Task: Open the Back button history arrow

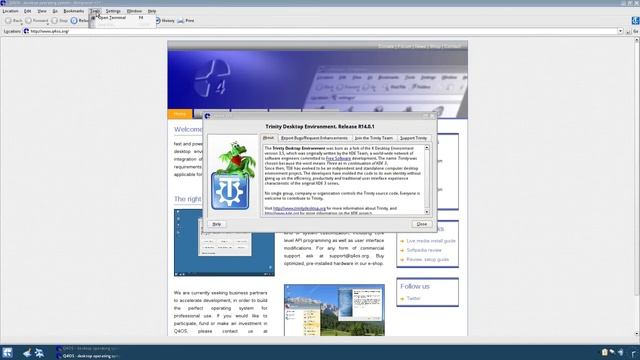Action: (22, 23)
